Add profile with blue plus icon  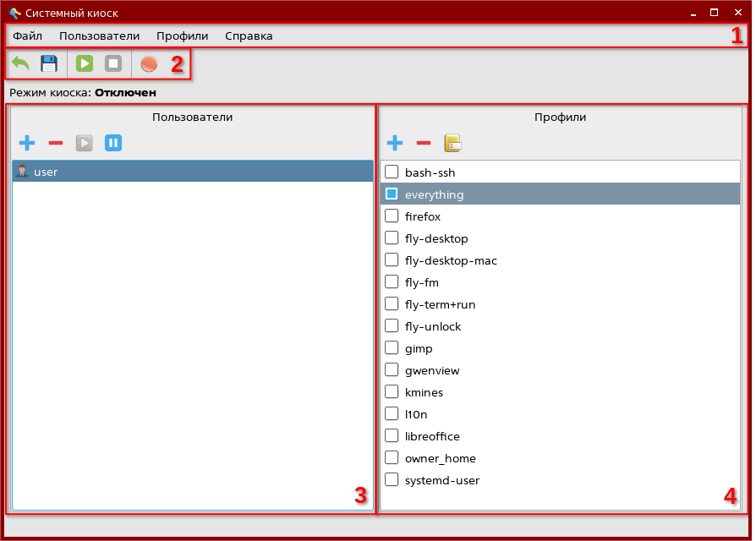point(395,143)
